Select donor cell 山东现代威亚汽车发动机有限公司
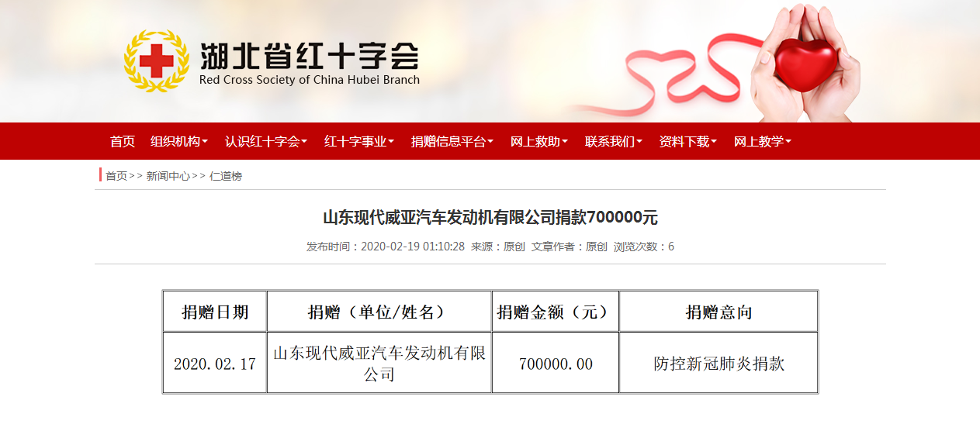 (379, 364)
